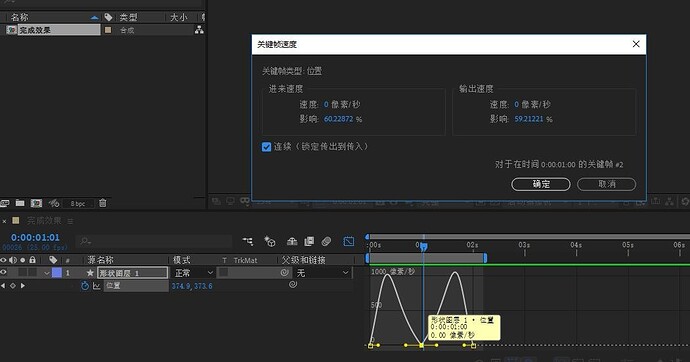Edit outgoing influence value 59.21221
This screenshot has width=690, height=362.
coord(529,119)
